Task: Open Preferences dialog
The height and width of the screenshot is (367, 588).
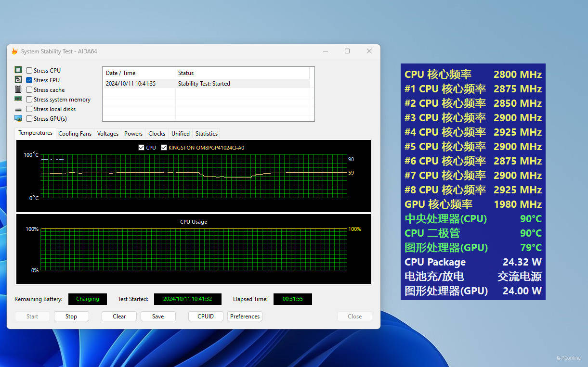Action: pyautogui.click(x=245, y=316)
